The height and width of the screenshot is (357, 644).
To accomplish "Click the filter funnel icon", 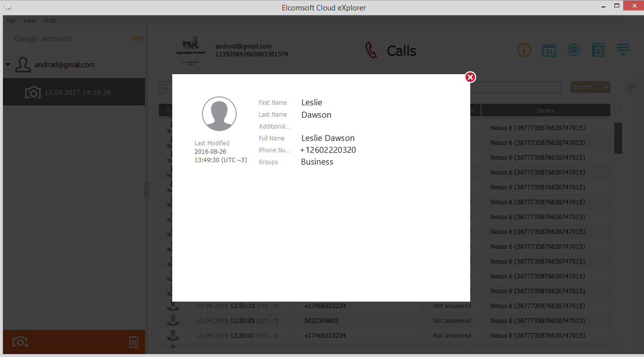I will tap(631, 88).
